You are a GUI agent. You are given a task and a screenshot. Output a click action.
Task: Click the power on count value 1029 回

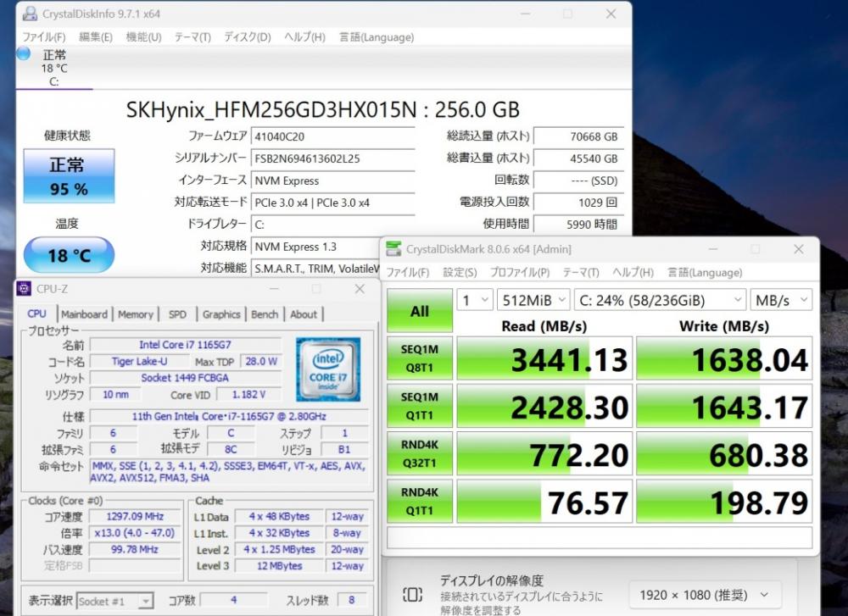(578, 203)
